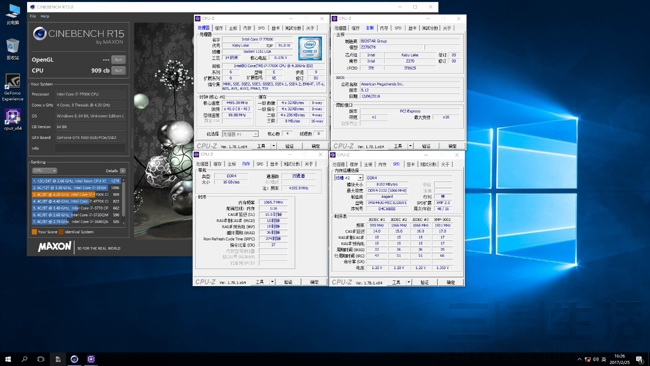The width and height of the screenshot is (650, 366).
Task: Click 验证 button in CPU-Z memory window
Action: pos(288,282)
